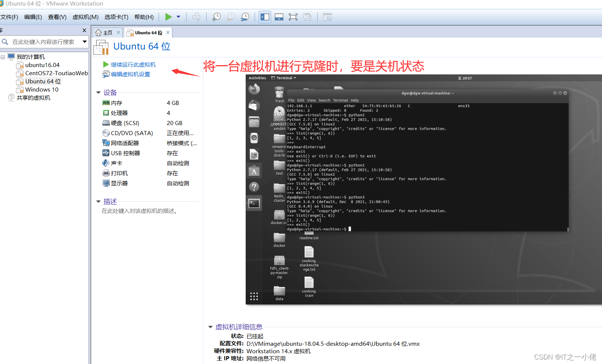Click the Files dock icon in Ubuntu
Image resolution: width=602 pixels, height=364 pixels.
click(x=254, y=122)
